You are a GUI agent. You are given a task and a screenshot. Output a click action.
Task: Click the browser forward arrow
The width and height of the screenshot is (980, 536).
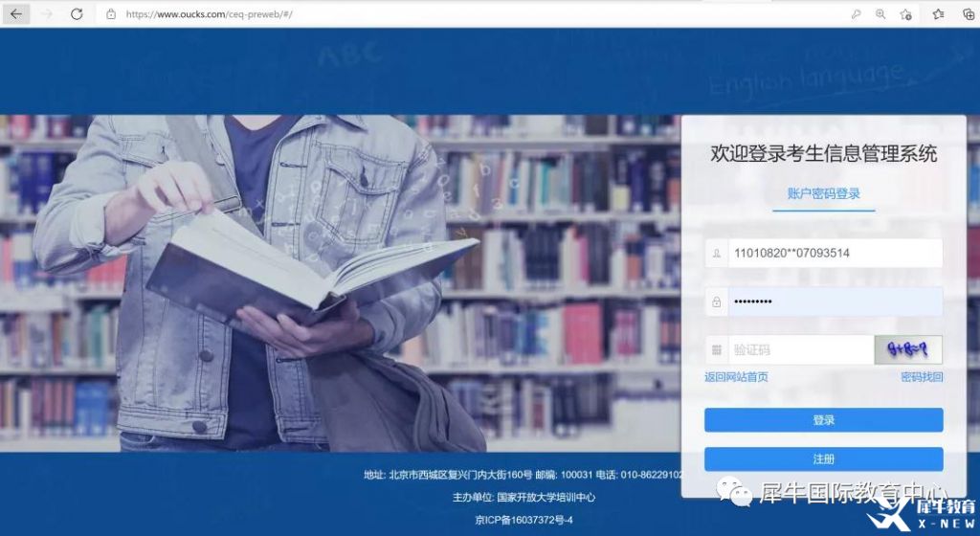(47, 14)
